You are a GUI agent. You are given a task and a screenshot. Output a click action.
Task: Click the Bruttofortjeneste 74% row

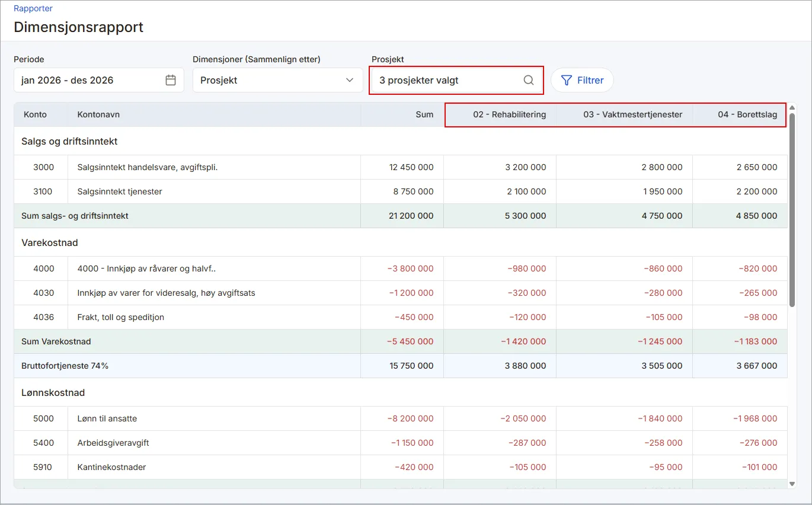[401, 366]
